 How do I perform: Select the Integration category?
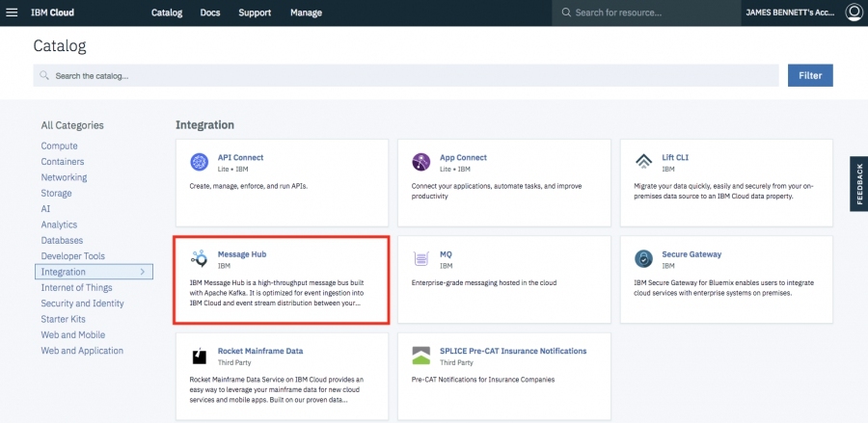[94, 272]
